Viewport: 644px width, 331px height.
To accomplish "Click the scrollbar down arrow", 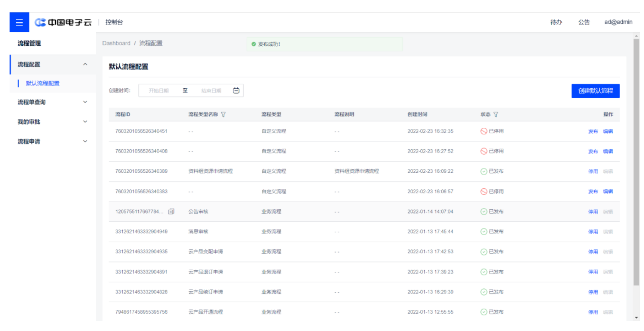I will tap(636, 317).
